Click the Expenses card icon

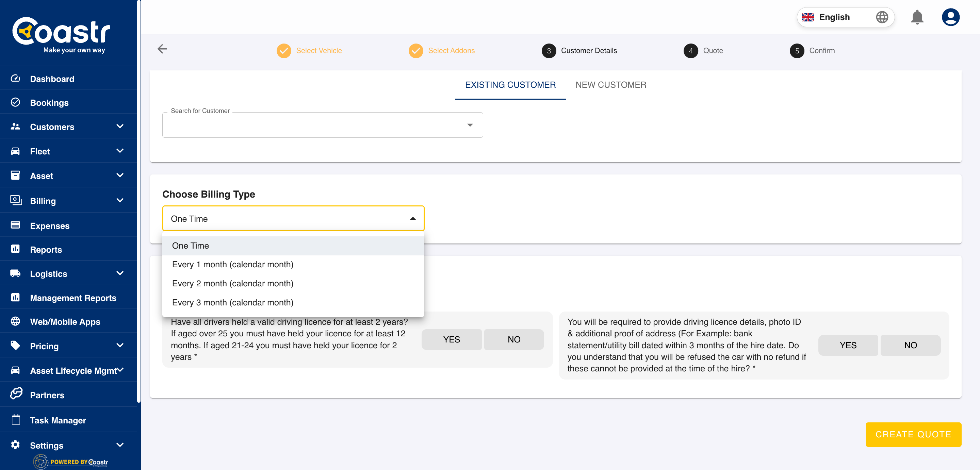click(15, 225)
